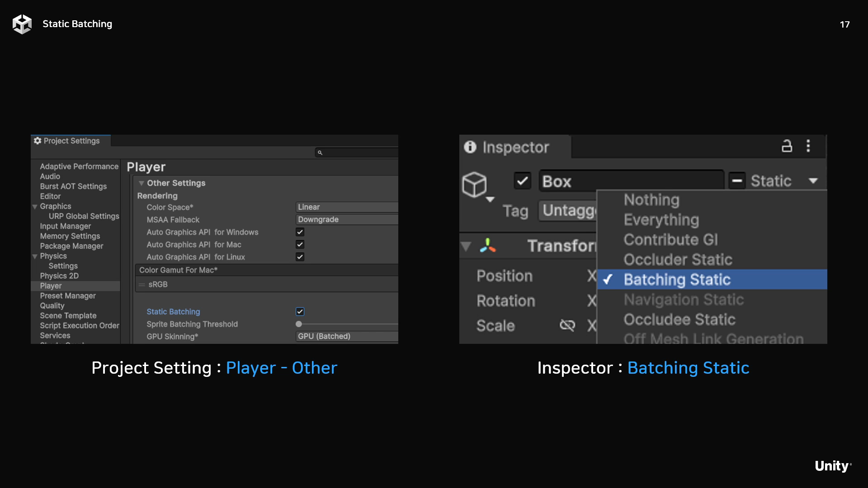The image size is (868, 488).
Task: Toggle Auto Graphics API for Windows
Action: (300, 232)
